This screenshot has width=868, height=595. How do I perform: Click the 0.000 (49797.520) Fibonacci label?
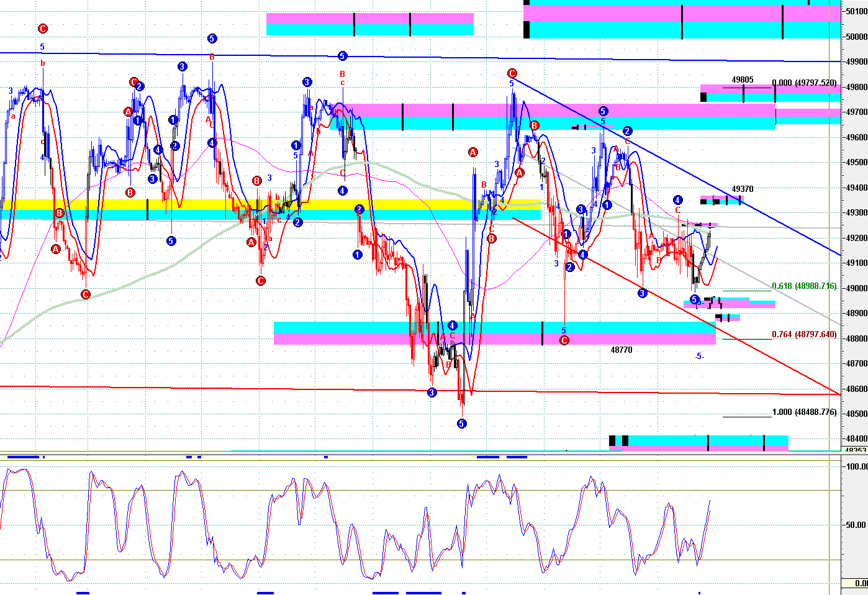(804, 83)
